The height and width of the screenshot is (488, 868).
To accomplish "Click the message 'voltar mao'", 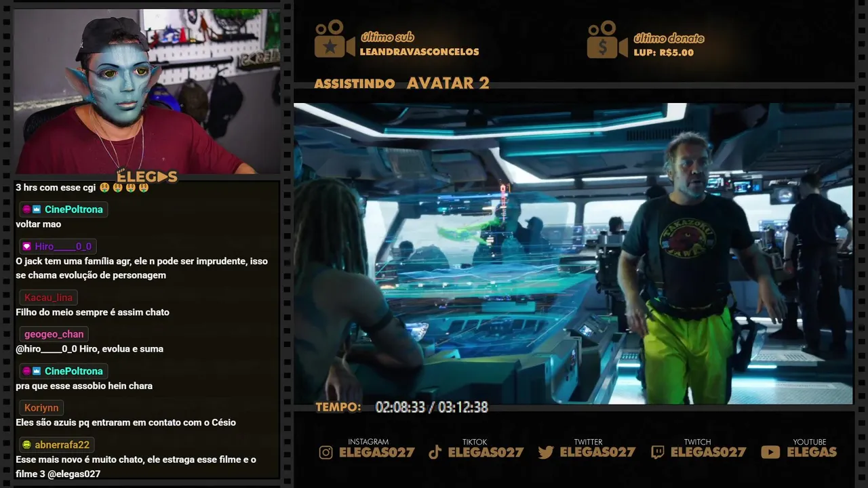I will coord(39,224).
